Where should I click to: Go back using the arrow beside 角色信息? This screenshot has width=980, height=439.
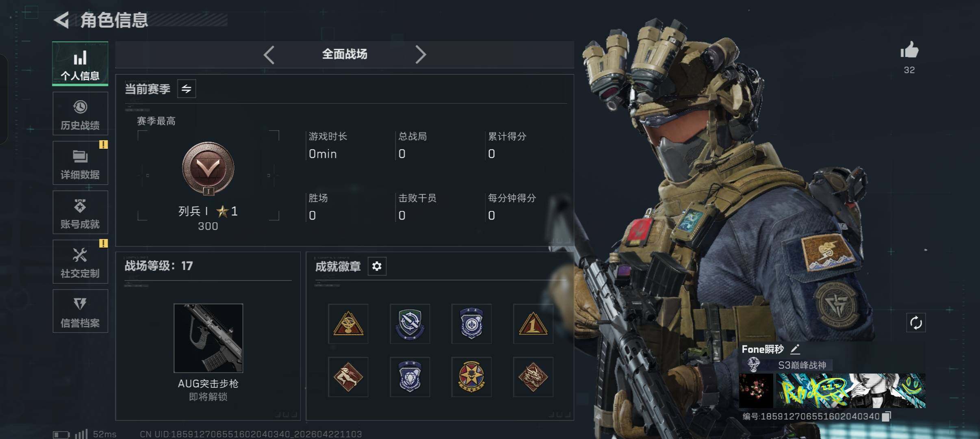[61, 20]
